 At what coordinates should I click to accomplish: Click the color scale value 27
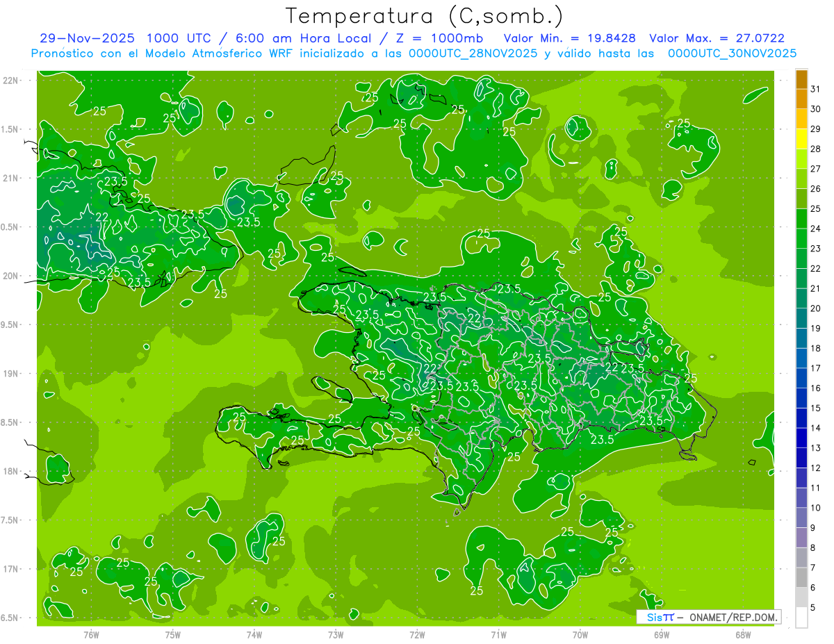click(816, 169)
